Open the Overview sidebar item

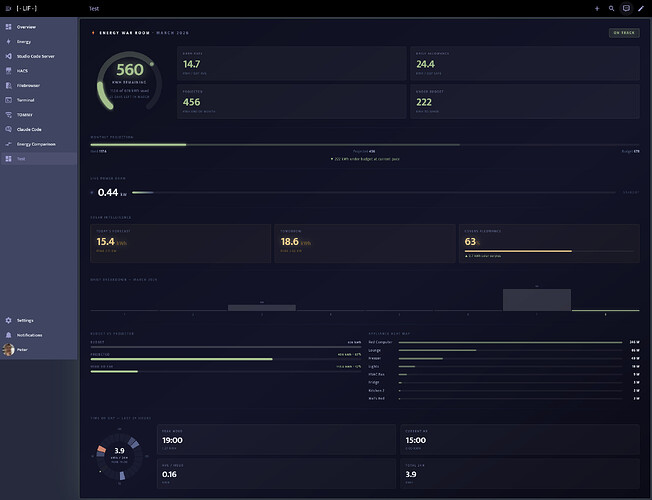click(x=39, y=27)
